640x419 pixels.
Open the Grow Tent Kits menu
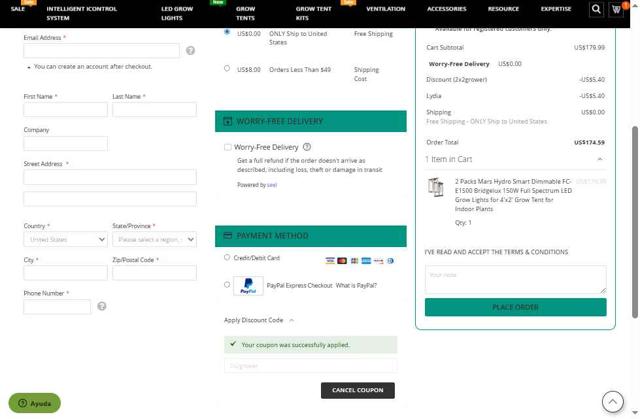[313, 13]
